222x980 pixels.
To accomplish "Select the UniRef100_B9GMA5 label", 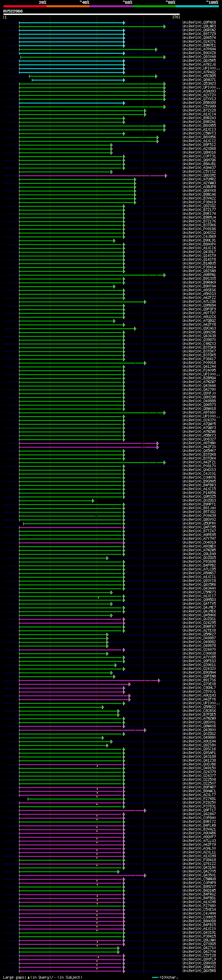I will pos(199,481).
